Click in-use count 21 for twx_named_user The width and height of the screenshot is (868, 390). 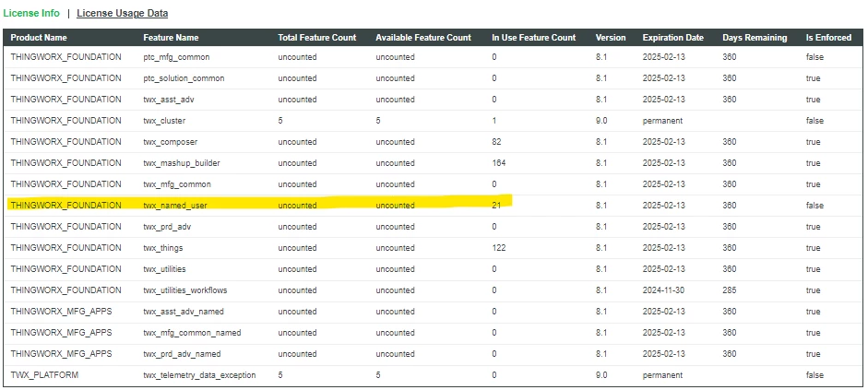(x=496, y=206)
